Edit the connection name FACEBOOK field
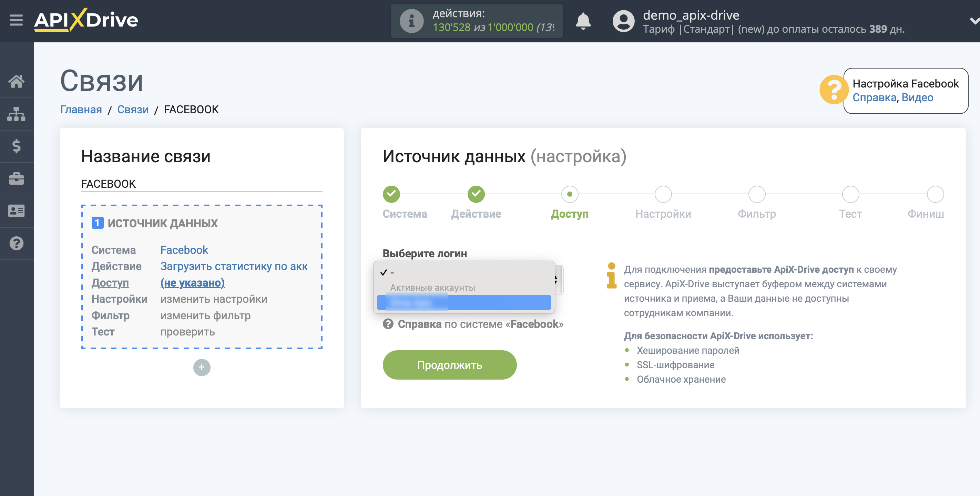 tap(202, 184)
